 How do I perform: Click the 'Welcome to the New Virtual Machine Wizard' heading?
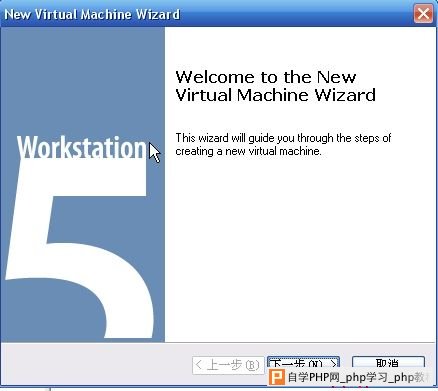tap(275, 86)
